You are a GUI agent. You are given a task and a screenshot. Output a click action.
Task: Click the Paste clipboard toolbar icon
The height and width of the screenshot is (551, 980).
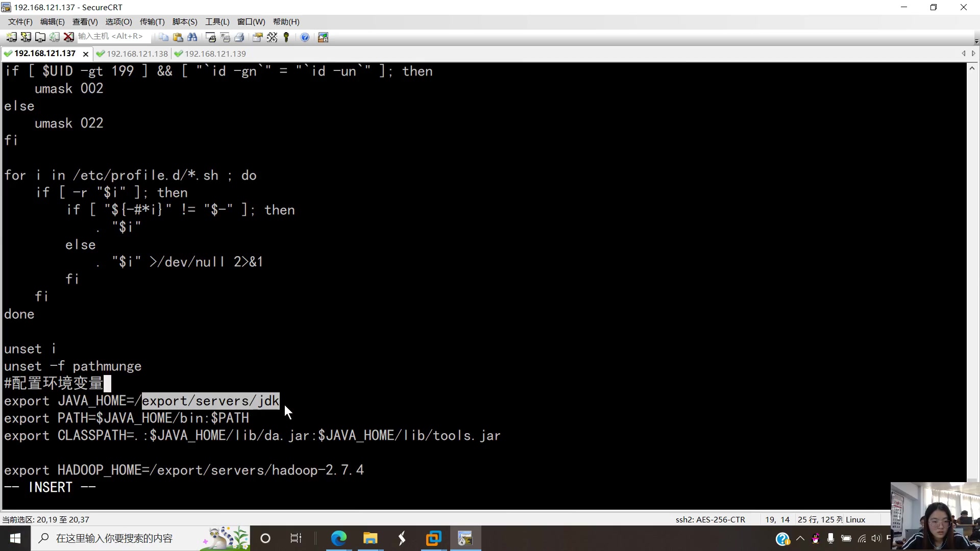point(178,37)
